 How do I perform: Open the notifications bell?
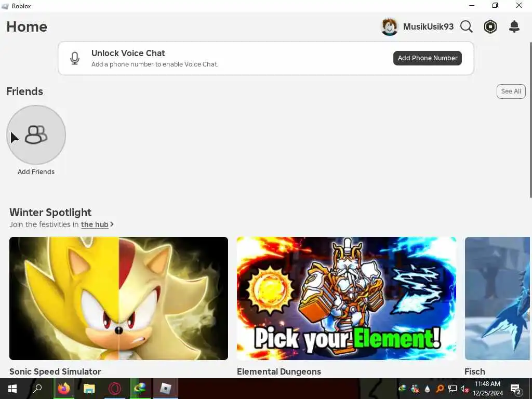coord(514,26)
